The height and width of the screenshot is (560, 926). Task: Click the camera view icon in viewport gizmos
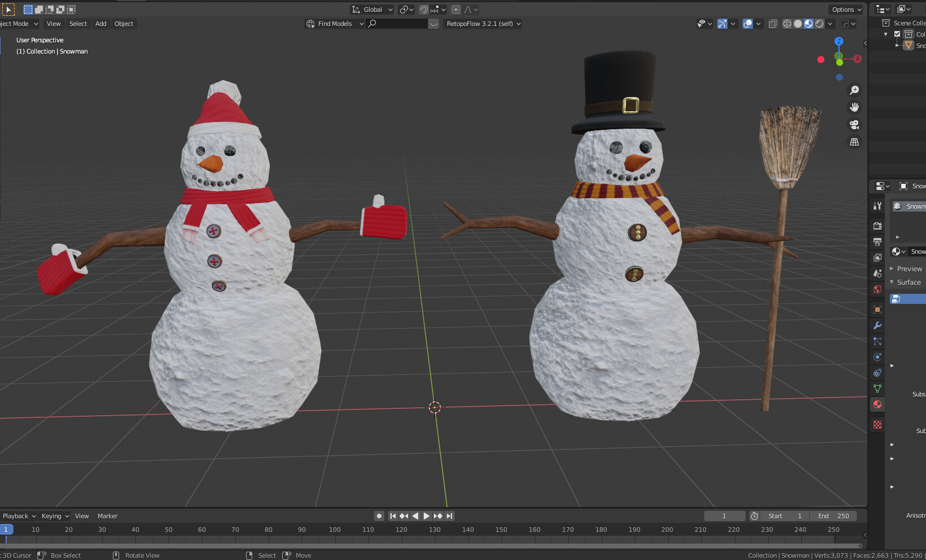coord(854,125)
